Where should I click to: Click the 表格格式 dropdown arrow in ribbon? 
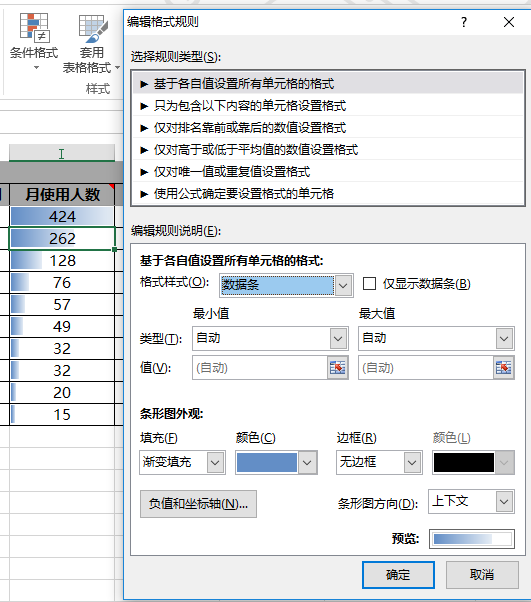tap(117, 68)
